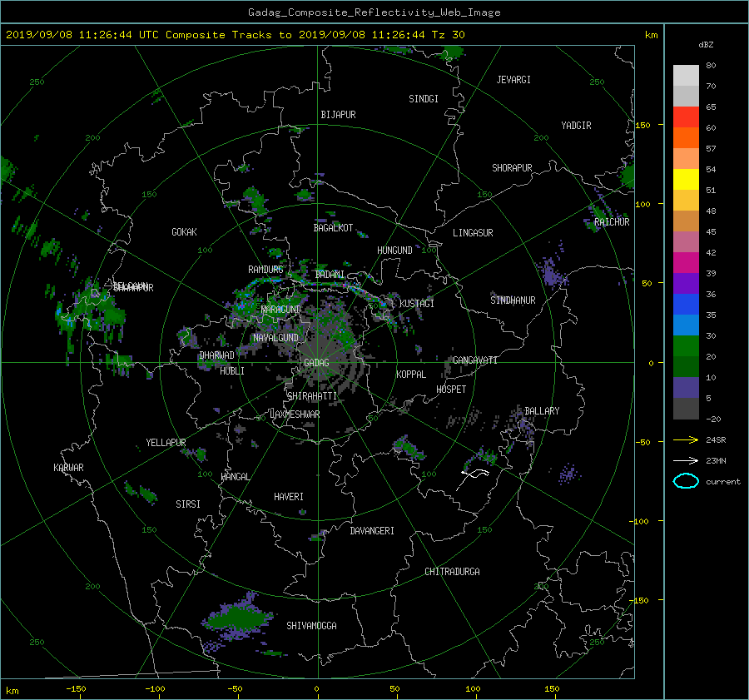Click the '24SR' legend label
This screenshot has width=749, height=700.
(x=716, y=440)
